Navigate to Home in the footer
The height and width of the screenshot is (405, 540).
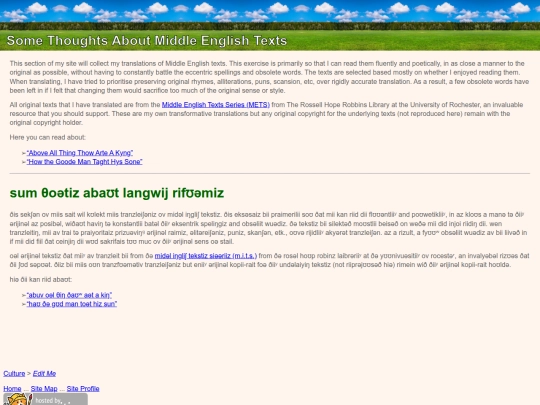coord(12,388)
